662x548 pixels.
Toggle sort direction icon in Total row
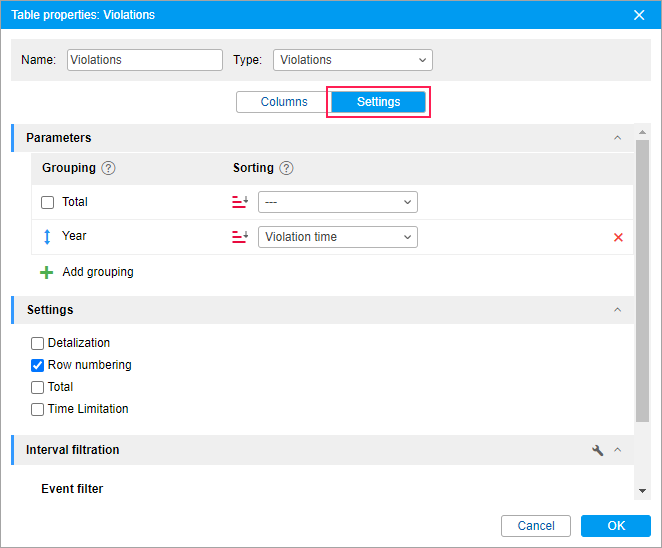(240, 202)
